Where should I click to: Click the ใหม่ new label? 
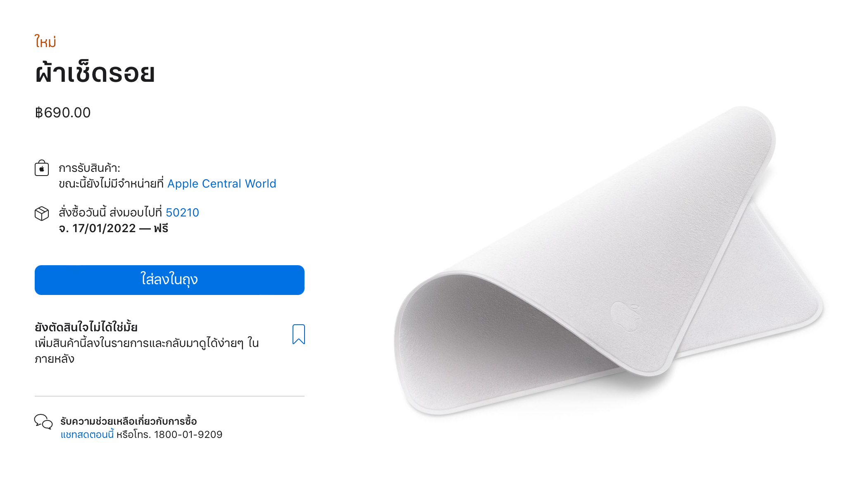(x=45, y=42)
